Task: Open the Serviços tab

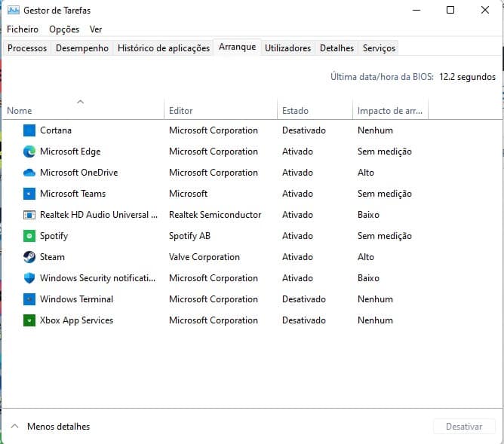Action: 379,48
